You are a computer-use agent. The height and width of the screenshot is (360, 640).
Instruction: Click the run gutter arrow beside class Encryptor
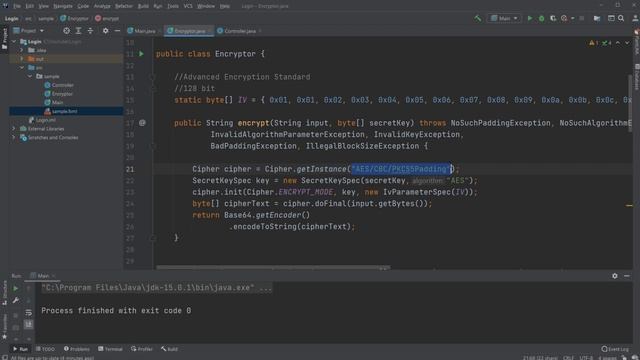click(x=141, y=54)
